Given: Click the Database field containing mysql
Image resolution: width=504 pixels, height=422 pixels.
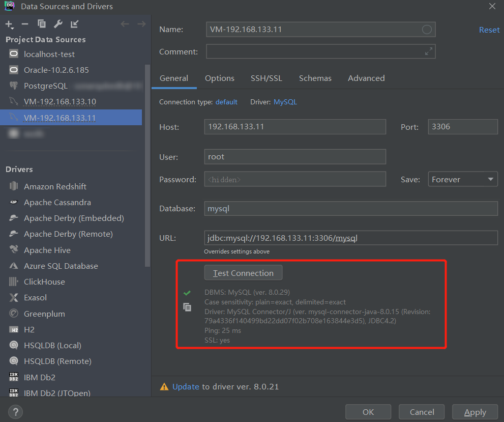Looking at the screenshot, I should pyautogui.click(x=351, y=208).
